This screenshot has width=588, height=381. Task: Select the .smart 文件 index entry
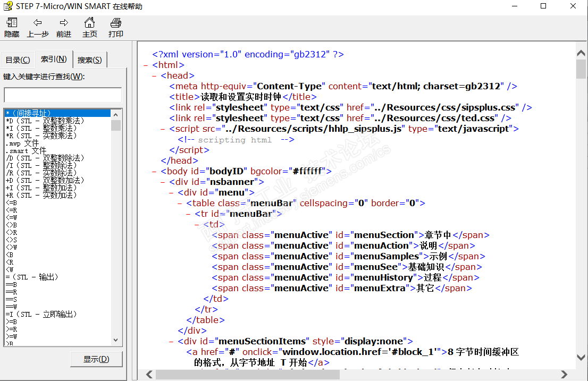point(26,150)
